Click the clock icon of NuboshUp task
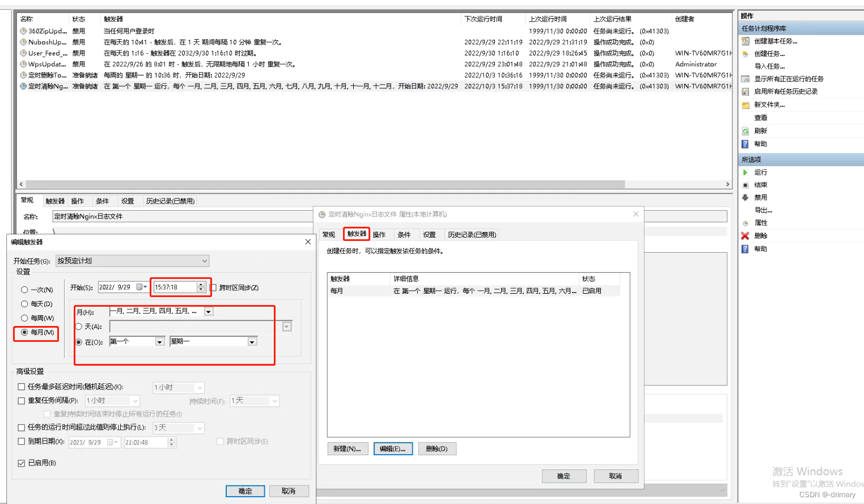This screenshot has width=864, height=504. (x=23, y=42)
